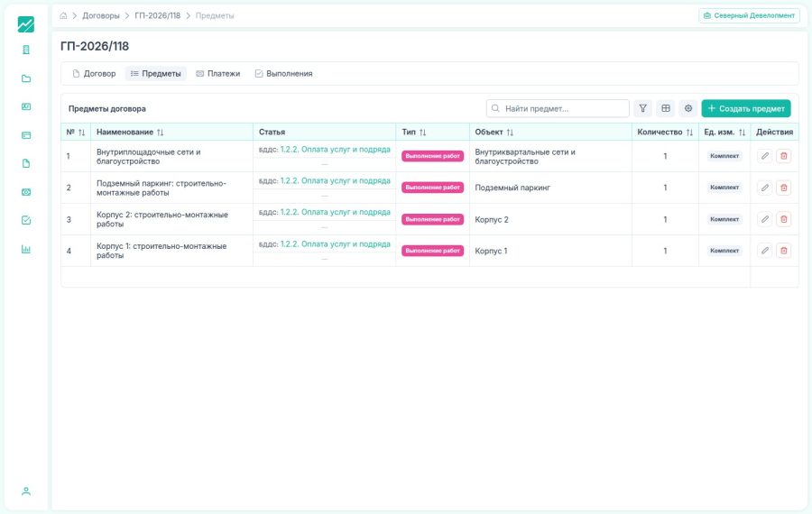Viewport: 812px width, 514px height.
Task: Click the app logo with chart line
Action: 26,24
